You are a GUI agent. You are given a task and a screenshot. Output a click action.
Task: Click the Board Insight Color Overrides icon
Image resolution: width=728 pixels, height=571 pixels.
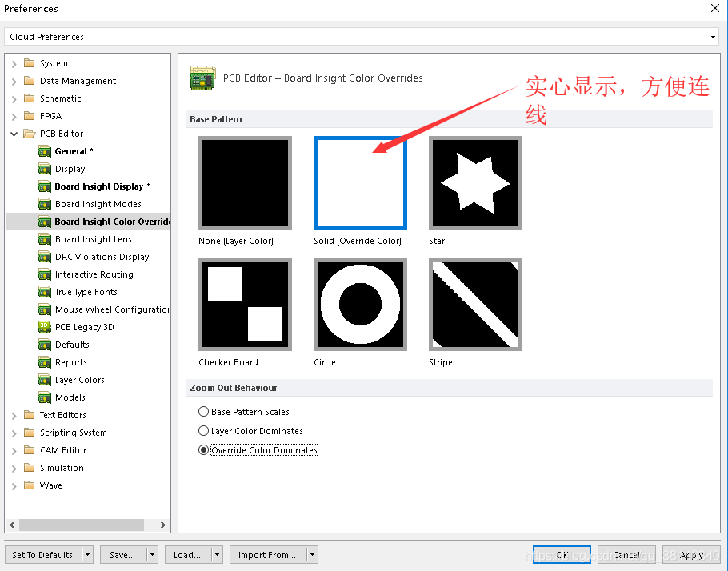click(x=45, y=222)
